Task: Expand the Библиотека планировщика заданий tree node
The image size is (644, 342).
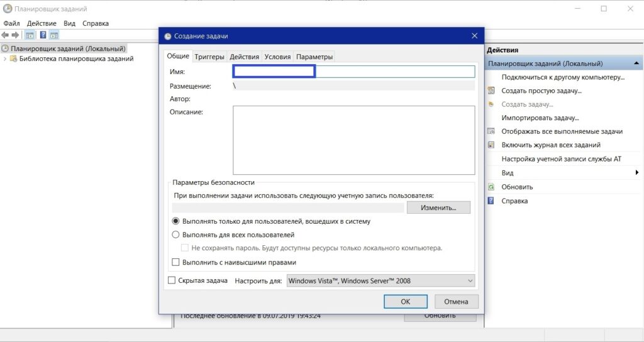Action: [5, 58]
